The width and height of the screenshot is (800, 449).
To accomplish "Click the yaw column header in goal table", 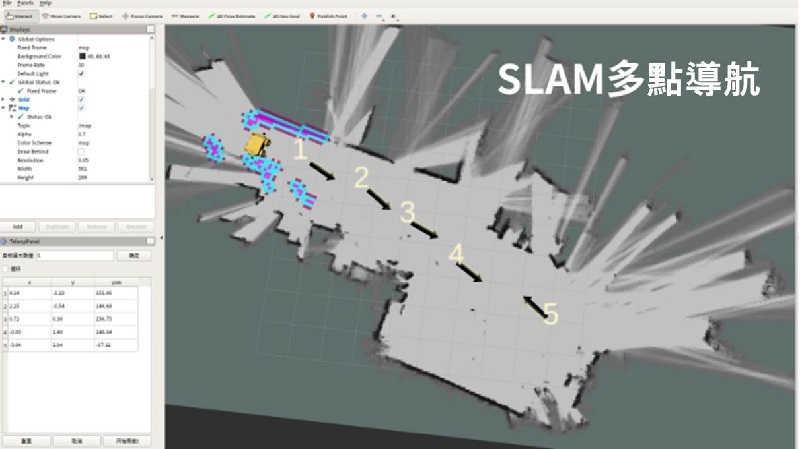I will coord(116,282).
